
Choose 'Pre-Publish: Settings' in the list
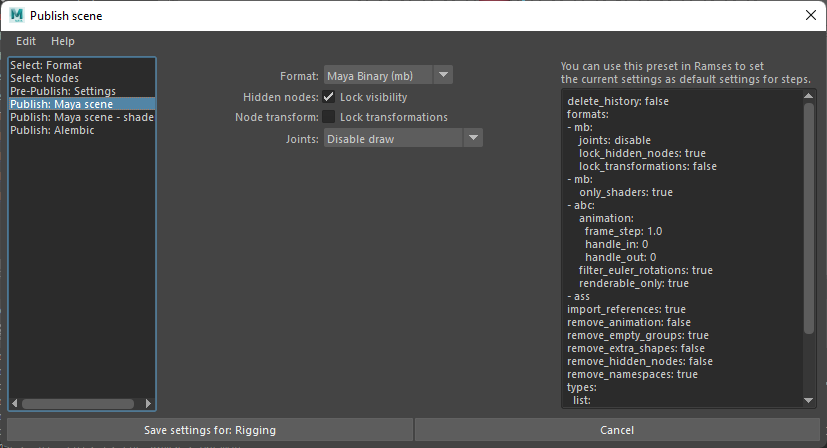click(62, 91)
